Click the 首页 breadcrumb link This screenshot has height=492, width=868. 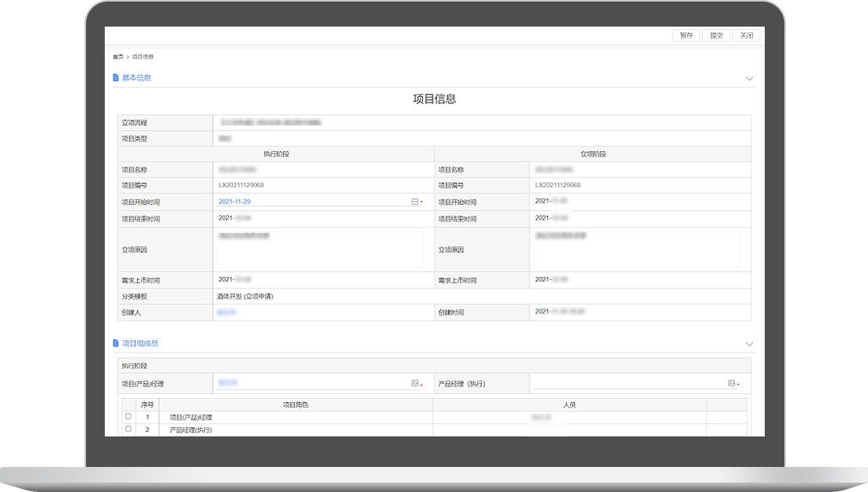click(117, 57)
